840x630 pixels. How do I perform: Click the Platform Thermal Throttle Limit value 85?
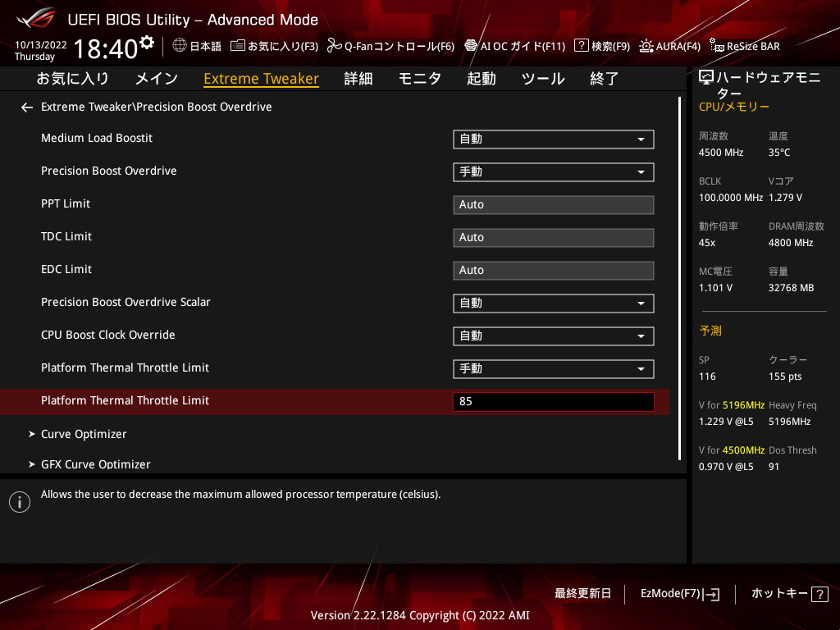coord(554,402)
